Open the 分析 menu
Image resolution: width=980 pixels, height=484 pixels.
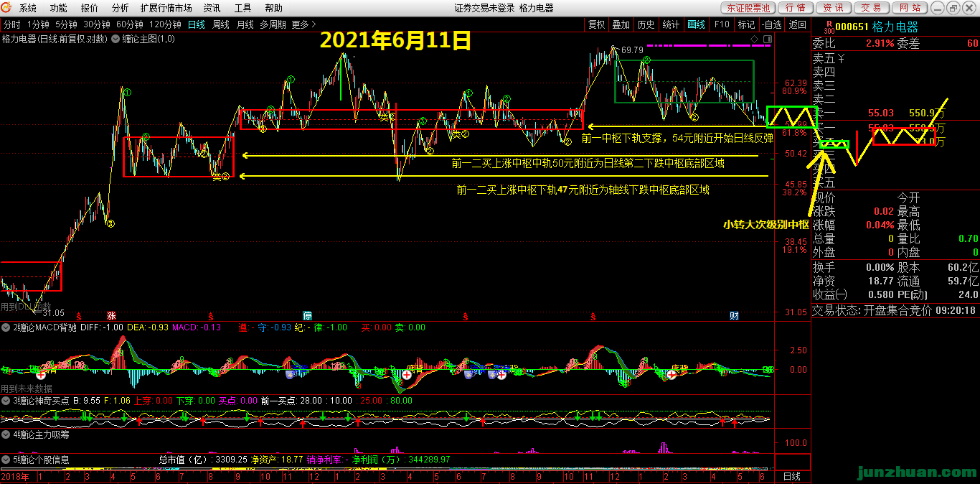tap(121, 8)
